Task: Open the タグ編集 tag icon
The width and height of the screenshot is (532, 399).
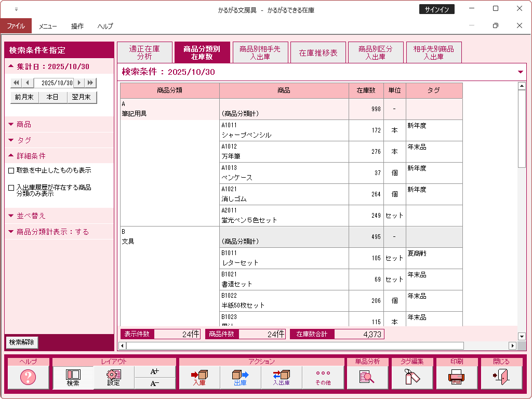Action: tap(411, 378)
